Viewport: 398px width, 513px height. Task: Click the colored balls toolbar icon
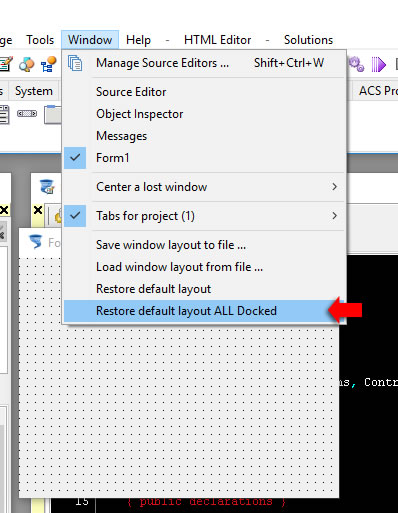(27, 64)
